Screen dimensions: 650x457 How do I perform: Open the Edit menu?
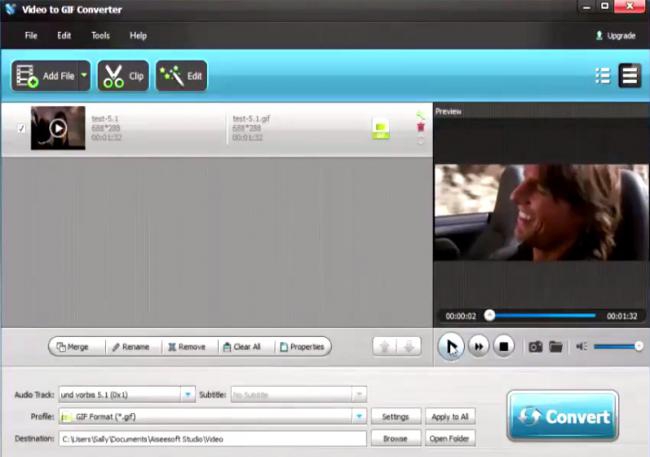[x=64, y=36]
